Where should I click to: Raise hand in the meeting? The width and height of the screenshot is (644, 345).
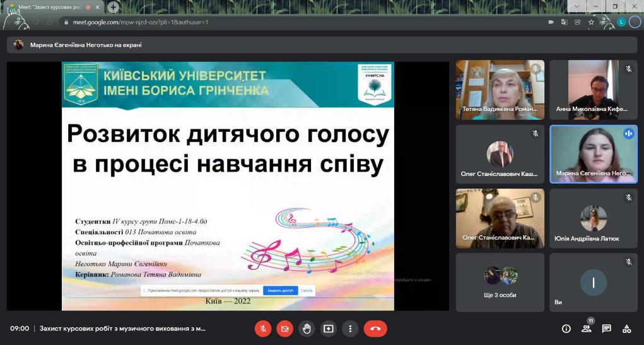307,329
